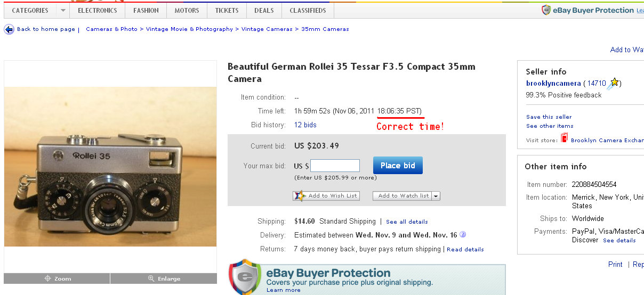The image size is (644, 295).
Task: Click the seller feedback star icon
Action: (614, 83)
